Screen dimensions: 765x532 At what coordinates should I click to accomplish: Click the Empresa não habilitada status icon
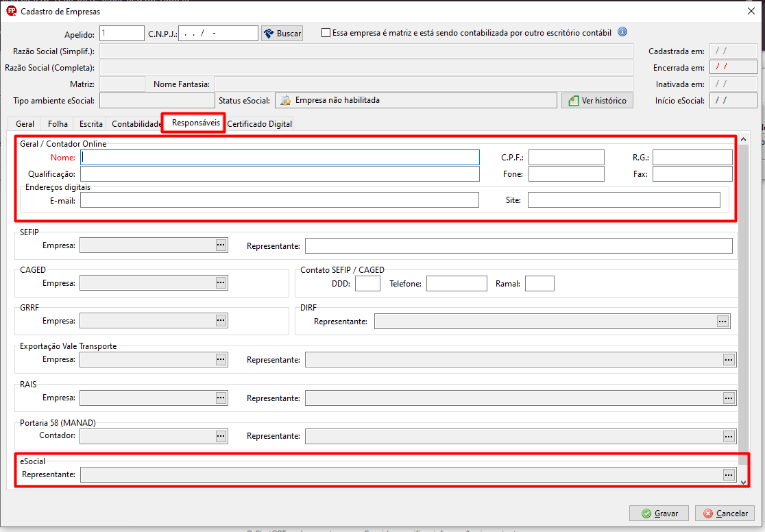[286, 101]
